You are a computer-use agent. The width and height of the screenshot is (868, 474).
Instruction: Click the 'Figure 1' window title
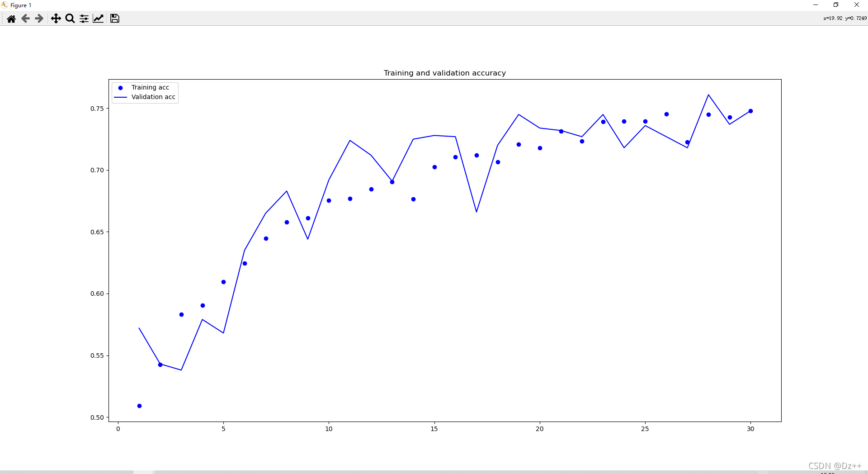pyautogui.click(x=21, y=5)
